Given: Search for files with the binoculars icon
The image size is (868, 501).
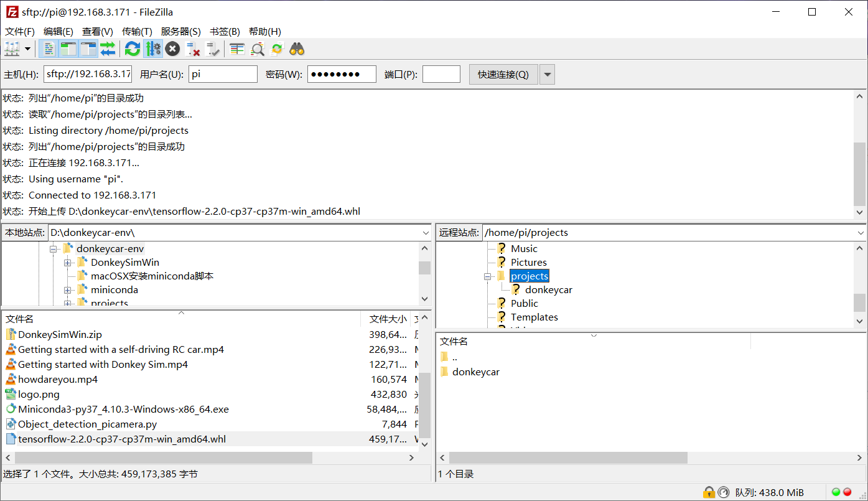Looking at the screenshot, I should (297, 49).
